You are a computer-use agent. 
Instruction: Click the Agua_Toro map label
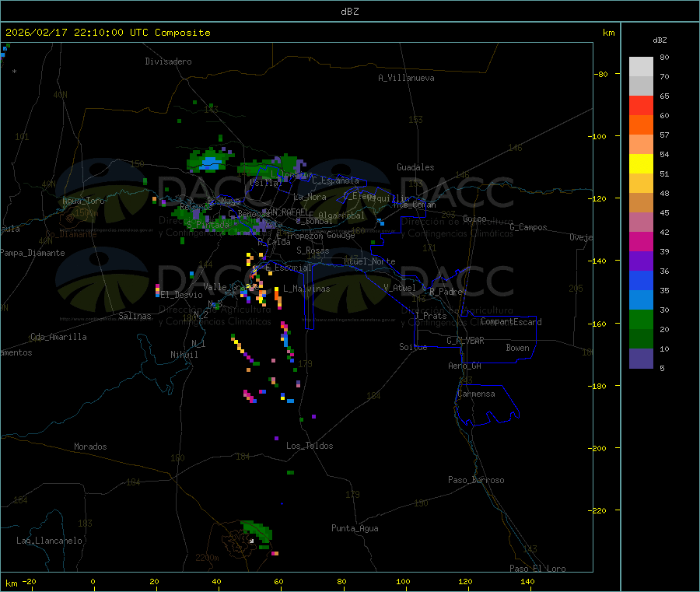point(83,201)
